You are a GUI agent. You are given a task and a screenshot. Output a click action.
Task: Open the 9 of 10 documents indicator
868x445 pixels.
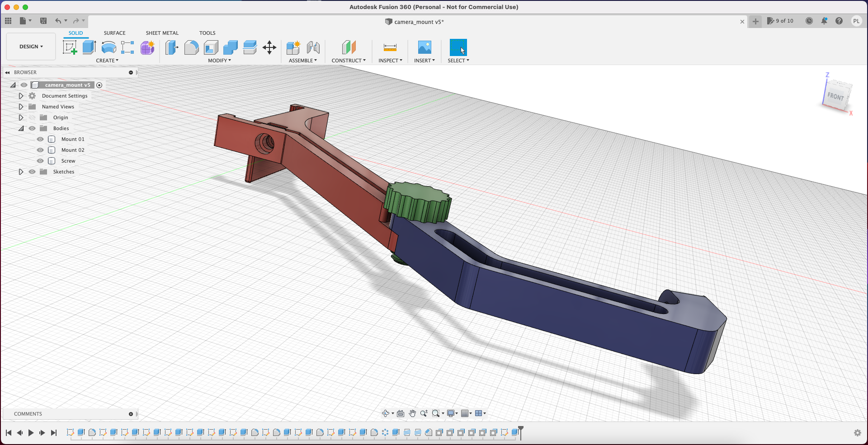(x=780, y=21)
